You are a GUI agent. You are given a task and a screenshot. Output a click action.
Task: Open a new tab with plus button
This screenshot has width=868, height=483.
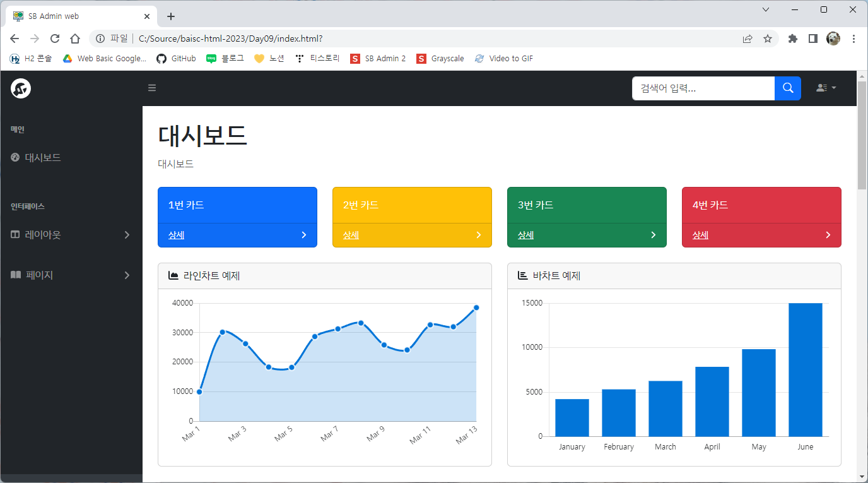[x=170, y=16]
